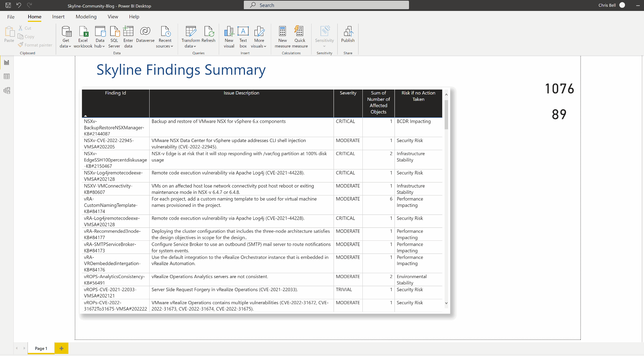The height and width of the screenshot is (356, 644).
Task: Switch to the Modeling ribbon tab
Action: coord(86,17)
